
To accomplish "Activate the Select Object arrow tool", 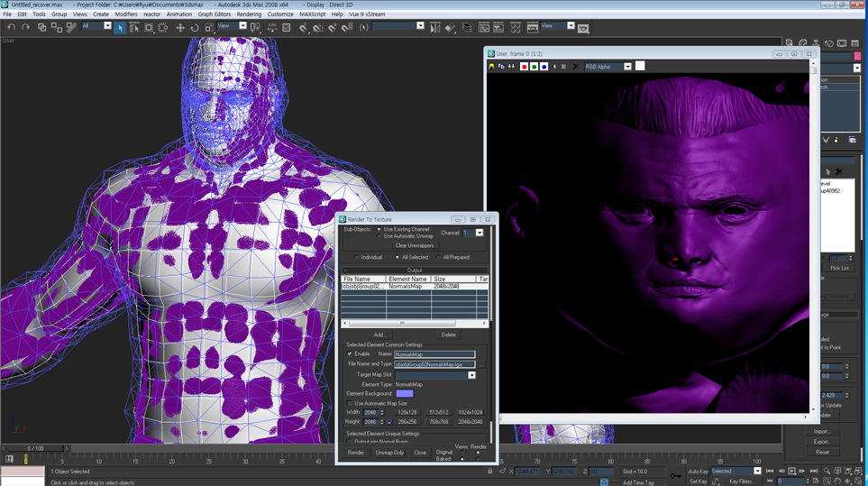I will [x=120, y=28].
